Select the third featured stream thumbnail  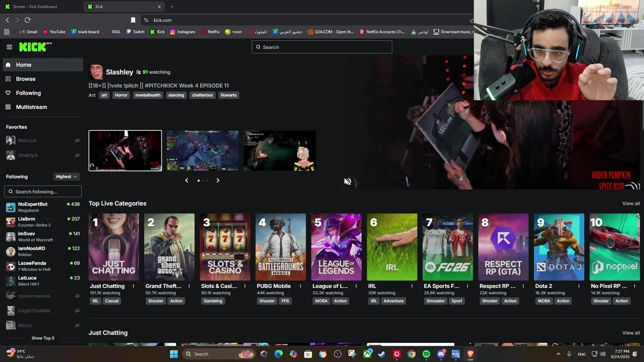(x=280, y=151)
